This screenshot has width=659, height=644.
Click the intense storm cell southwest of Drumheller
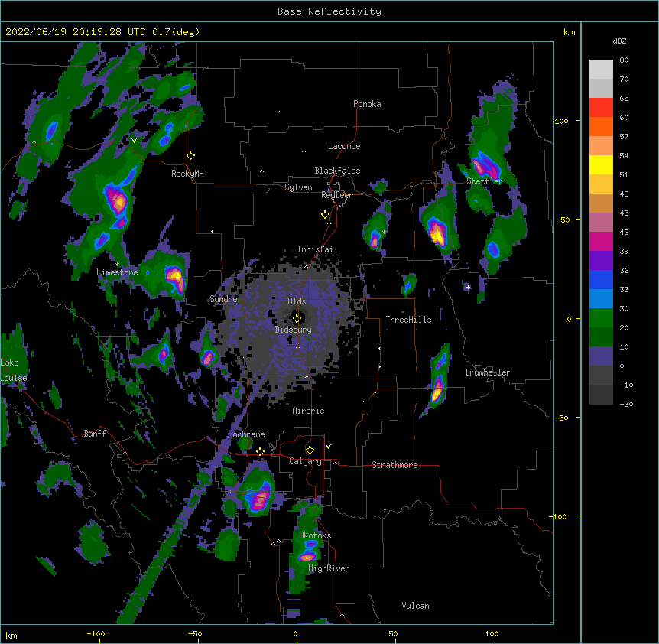tap(437, 392)
